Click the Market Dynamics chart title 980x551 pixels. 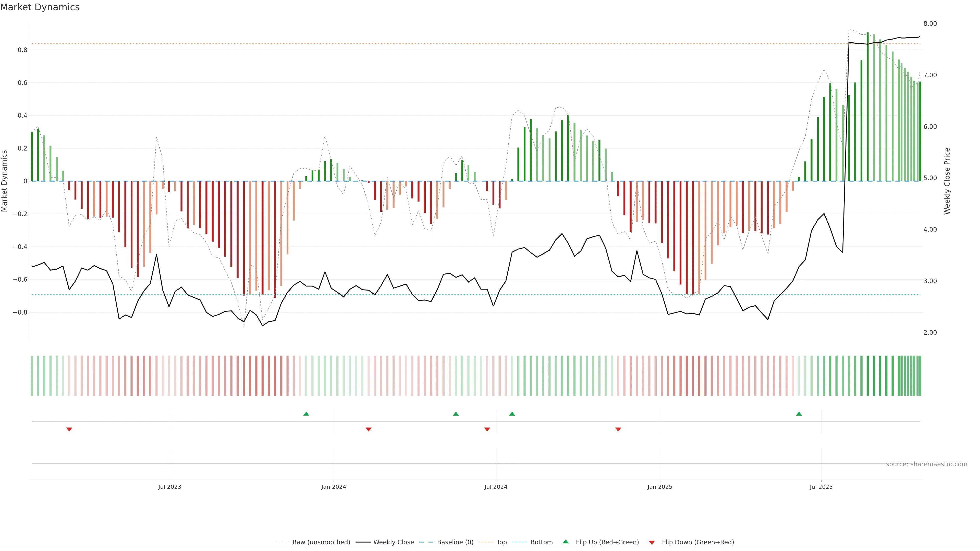tap(40, 7)
